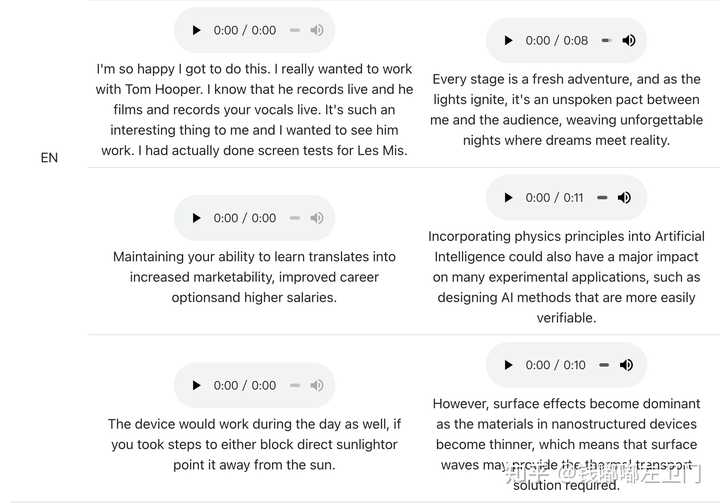This screenshot has height=503, width=720.
Task: Seek within the 0:08 audio progress bar
Action: click(607, 40)
